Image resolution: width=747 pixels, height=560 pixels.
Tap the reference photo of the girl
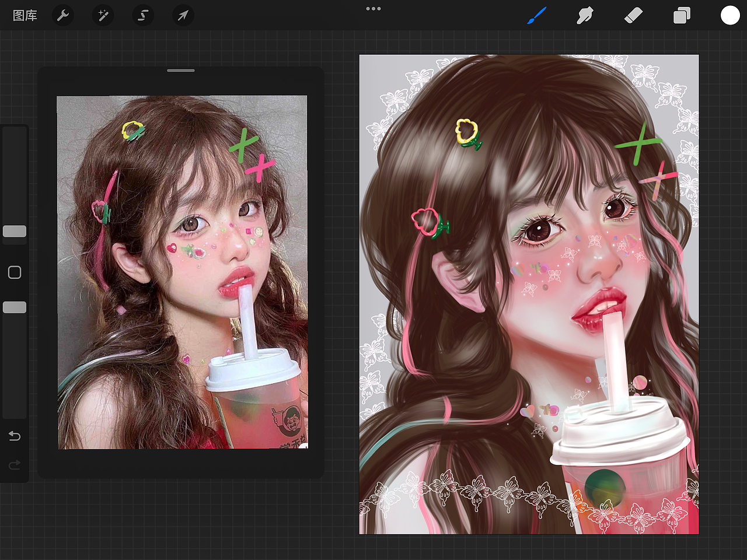tap(182, 272)
